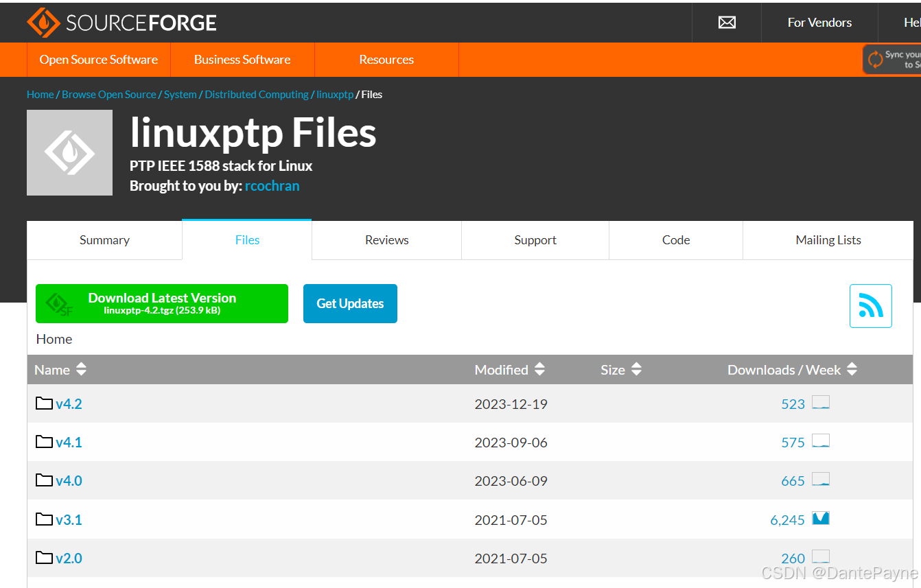
Task: Download the latest linuxptp-4.2 version
Action: click(x=162, y=303)
